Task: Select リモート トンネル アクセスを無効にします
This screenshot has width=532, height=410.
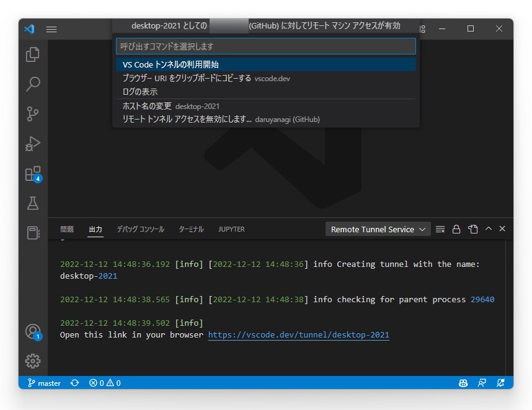Action: 265,120
